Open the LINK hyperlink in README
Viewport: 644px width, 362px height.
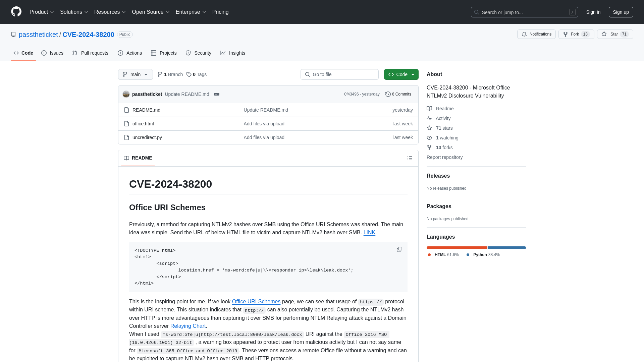[369, 232]
